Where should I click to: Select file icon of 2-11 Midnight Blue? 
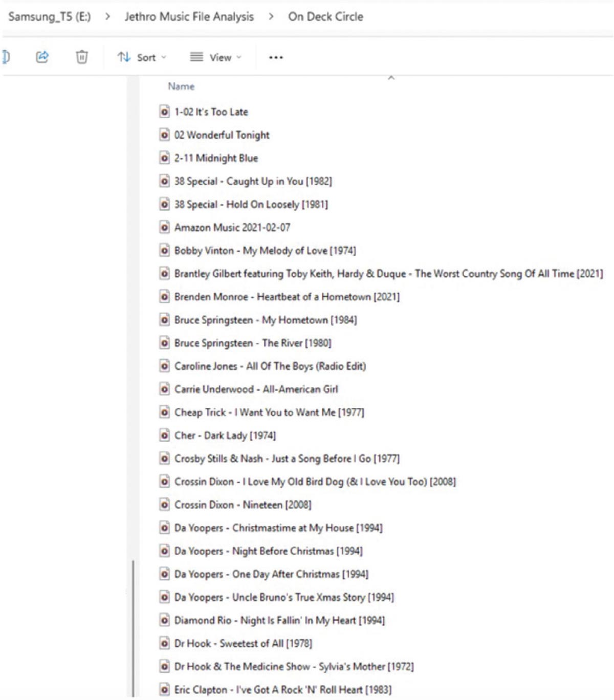[x=164, y=158]
